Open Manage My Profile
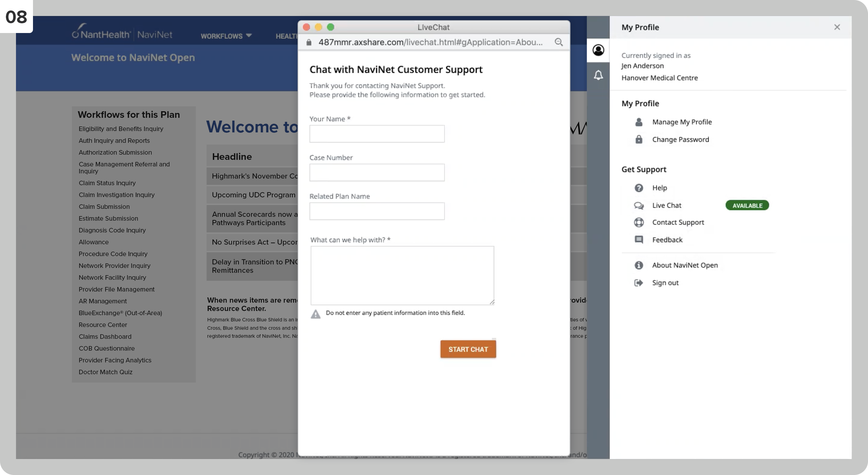Screen dimensions: 868x475 [682, 122]
